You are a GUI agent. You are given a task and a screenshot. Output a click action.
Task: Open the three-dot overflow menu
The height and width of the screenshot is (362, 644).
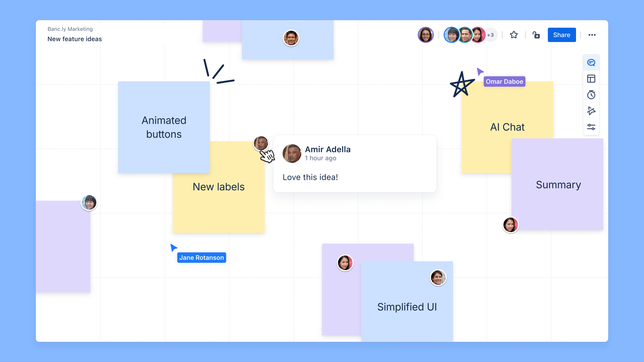592,35
